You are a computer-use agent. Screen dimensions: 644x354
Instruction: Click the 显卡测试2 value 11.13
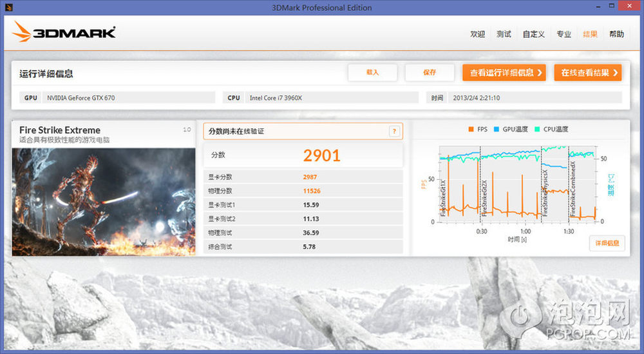[x=311, y=219]
